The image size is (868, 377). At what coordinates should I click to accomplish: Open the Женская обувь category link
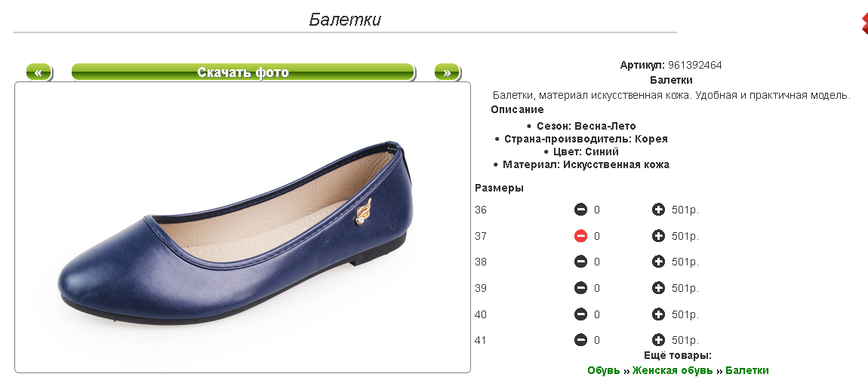(673, 370)
